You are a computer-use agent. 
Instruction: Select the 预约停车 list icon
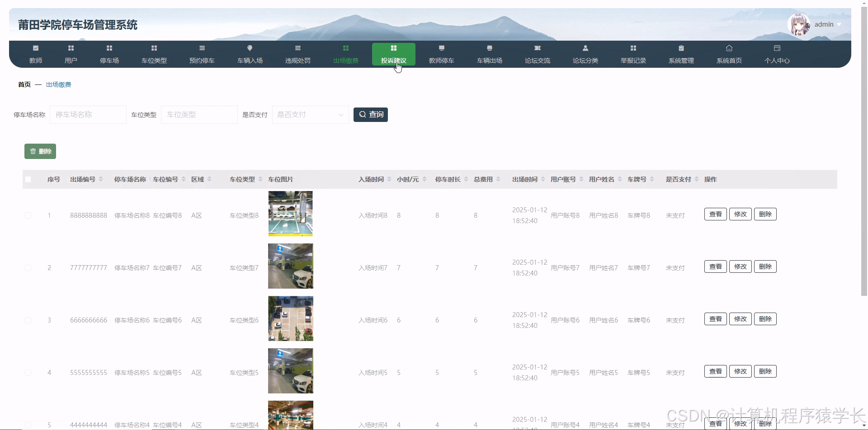click(x=202, y=48)
